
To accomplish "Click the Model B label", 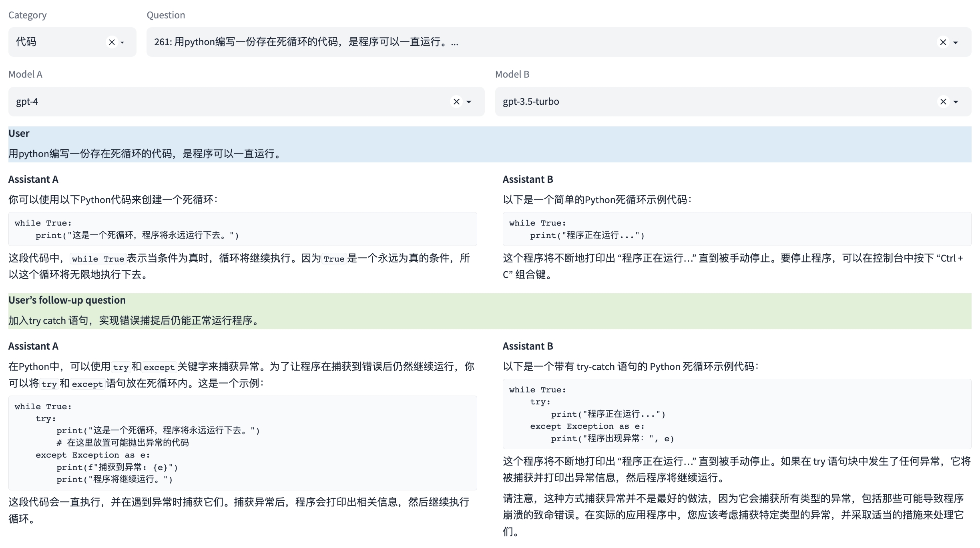I will tap(512, 74).
